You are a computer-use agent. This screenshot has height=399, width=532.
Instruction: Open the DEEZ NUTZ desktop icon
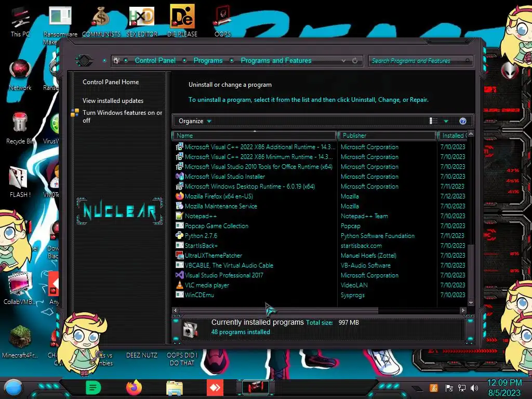[142, 355]
